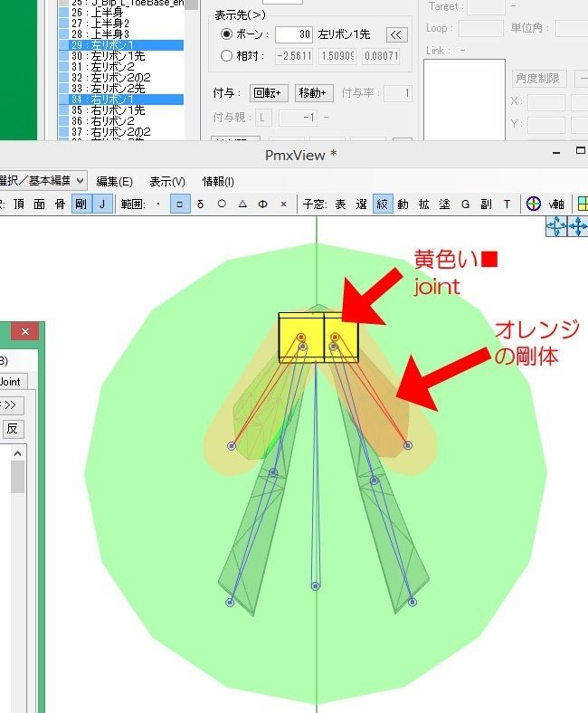This screenshot has height=713, width=588.
Task: Click the >> button in left window
Action: click(10, 404)
